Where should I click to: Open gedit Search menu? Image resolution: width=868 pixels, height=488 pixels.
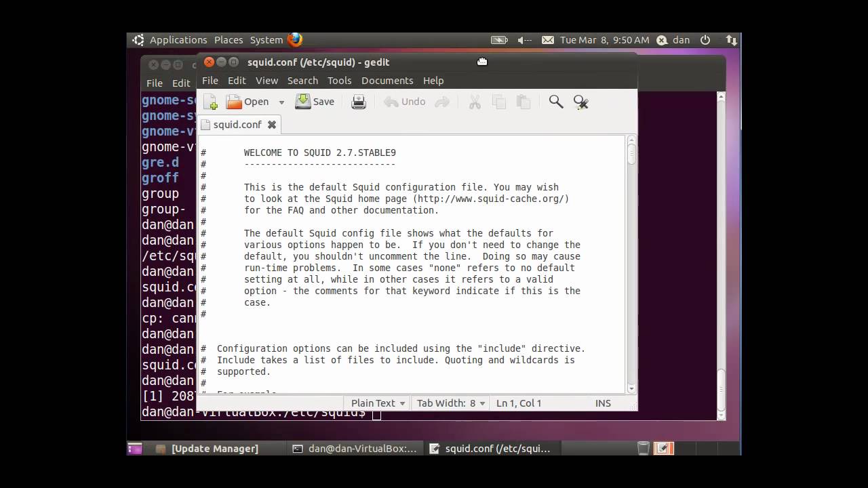(302, 80)
